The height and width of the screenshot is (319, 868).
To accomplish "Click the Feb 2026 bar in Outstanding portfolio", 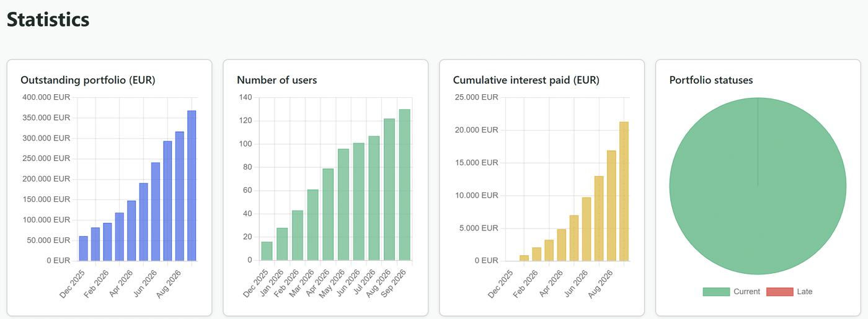I will tap(107, 242).
